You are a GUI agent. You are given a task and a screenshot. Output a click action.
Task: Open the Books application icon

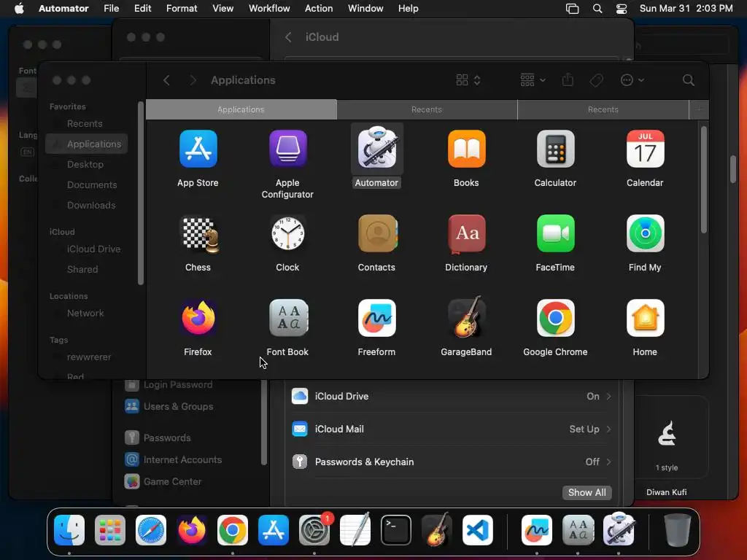pos(466,149)
